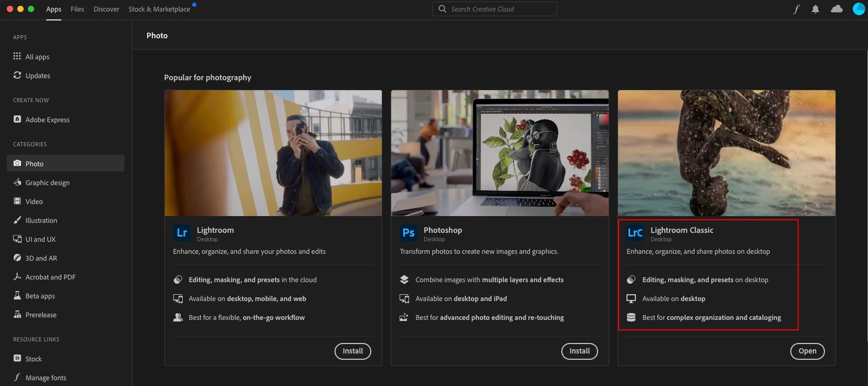The width and height of the screenshot is (868, 386).
Task: Click 'Editing, masking, and presets in the cloud'
Action: pyautogui.click(x=253, y=280)
